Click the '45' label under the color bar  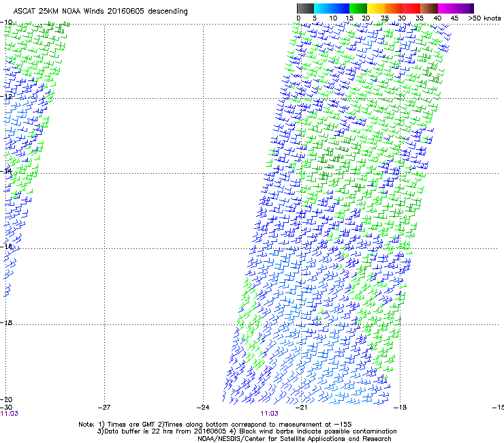pos(454,18)
